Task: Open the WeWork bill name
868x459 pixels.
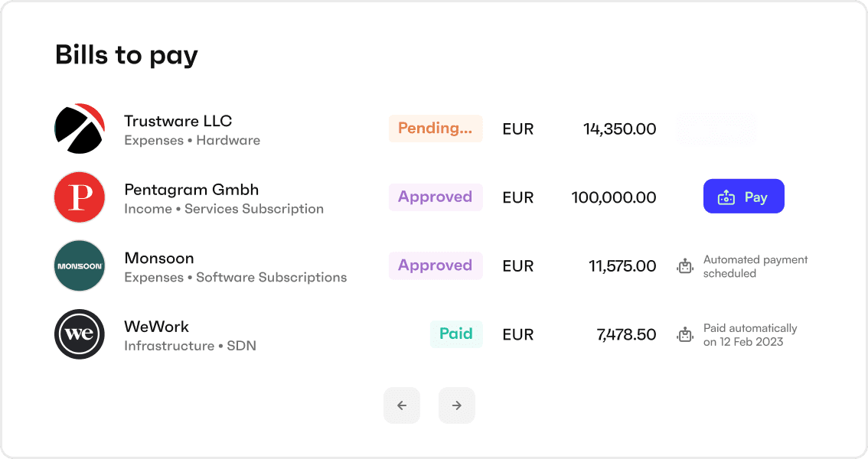Action: pos(157,327)
